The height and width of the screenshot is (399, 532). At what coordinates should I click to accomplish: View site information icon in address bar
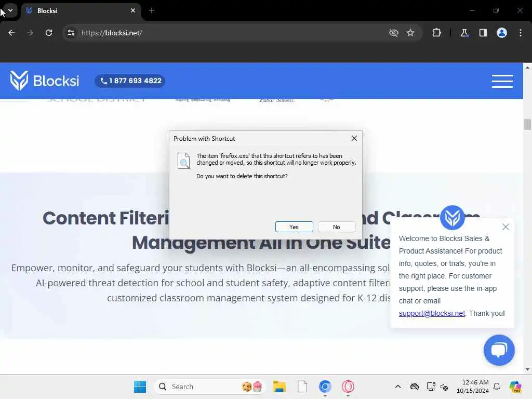[71, 33]
